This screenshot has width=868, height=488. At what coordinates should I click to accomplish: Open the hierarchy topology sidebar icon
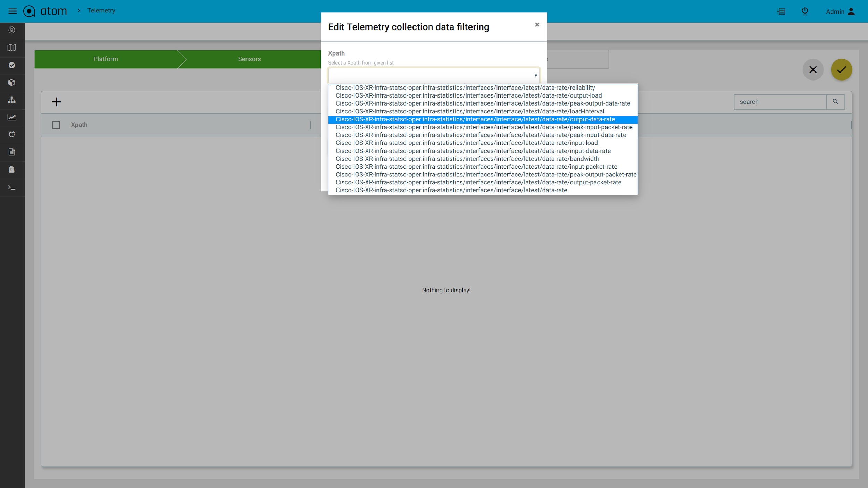pyautogui.click(x=12, y=100)
